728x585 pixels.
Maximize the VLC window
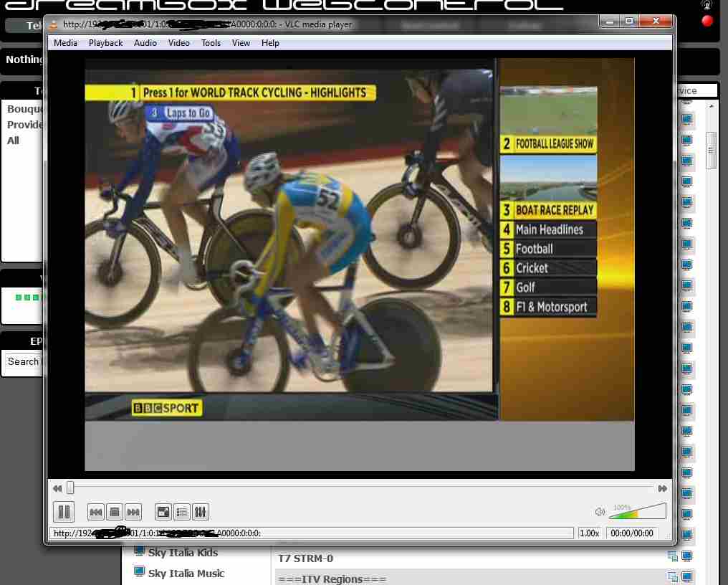(629, 21)
